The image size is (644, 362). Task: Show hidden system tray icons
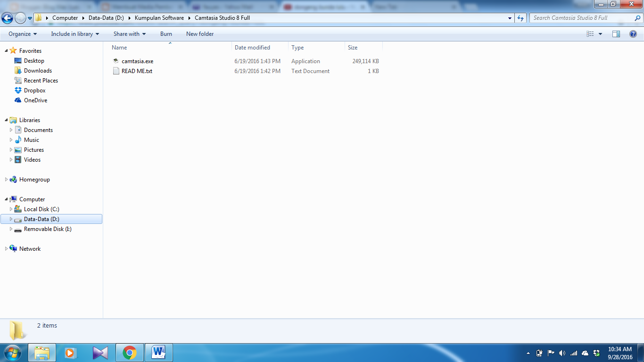(528, 353)
